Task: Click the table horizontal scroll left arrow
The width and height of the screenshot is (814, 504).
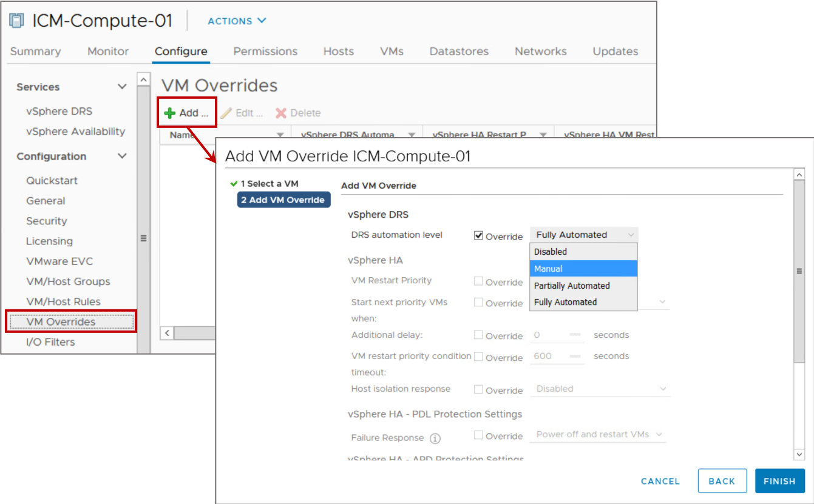Action: (167, 333)
